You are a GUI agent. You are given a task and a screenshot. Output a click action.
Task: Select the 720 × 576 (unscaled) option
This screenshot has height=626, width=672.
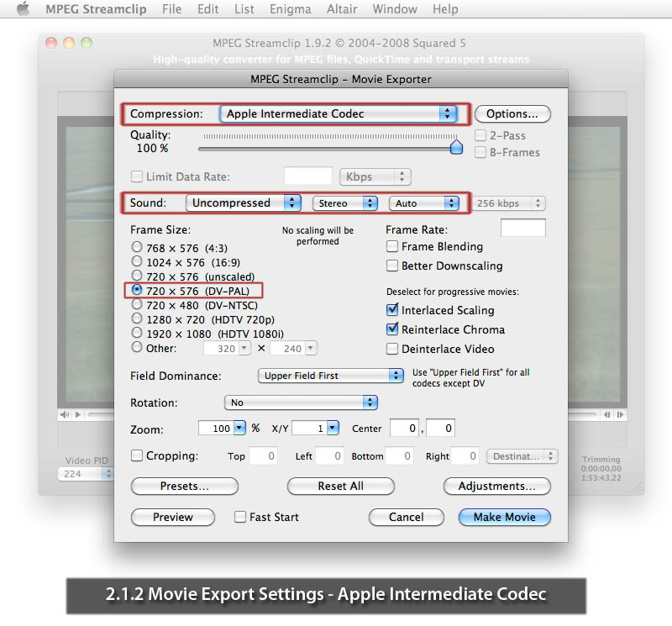pyautogui.click(x=137, y=276)
